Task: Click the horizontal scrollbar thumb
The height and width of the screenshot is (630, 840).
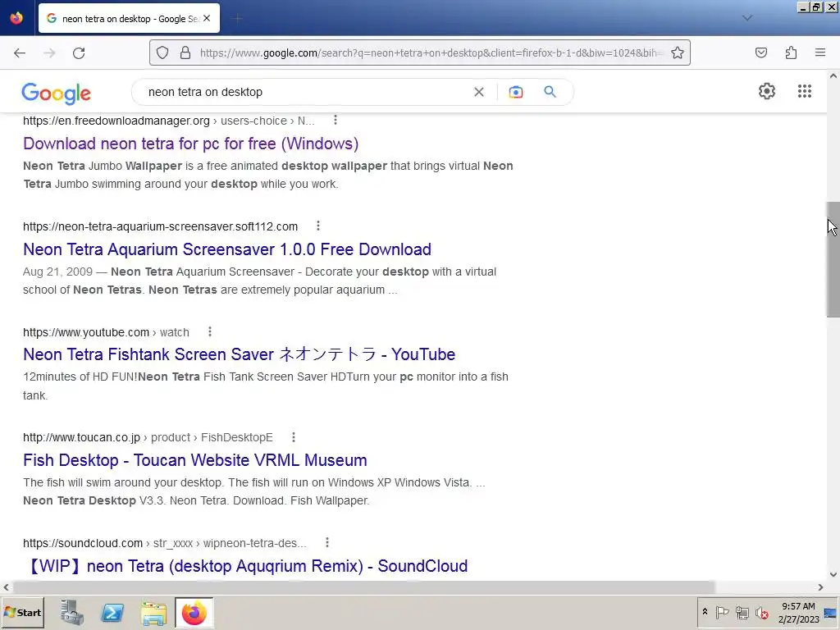Action: (363, 587)
